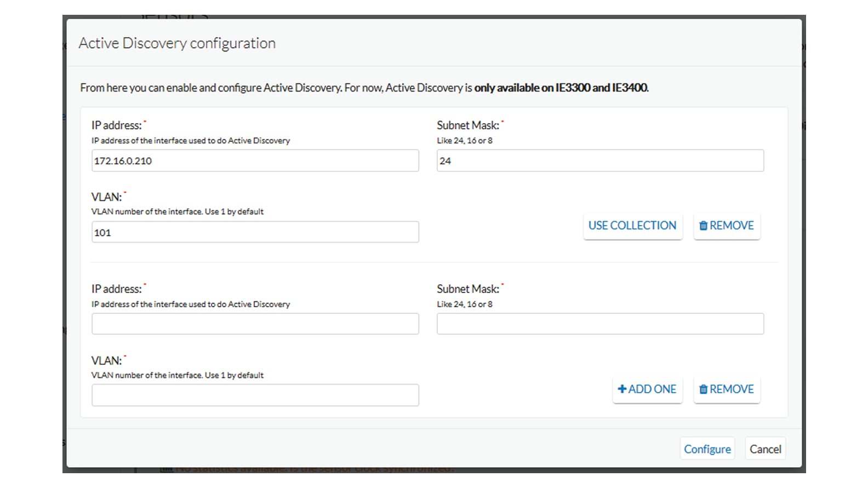Click the plus icon on ADD ONE

[622, 389]
